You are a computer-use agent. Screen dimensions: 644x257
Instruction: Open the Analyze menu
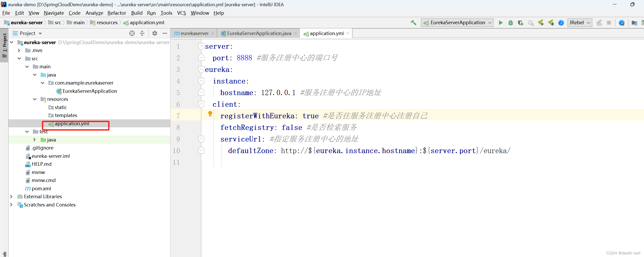(94, 13)
